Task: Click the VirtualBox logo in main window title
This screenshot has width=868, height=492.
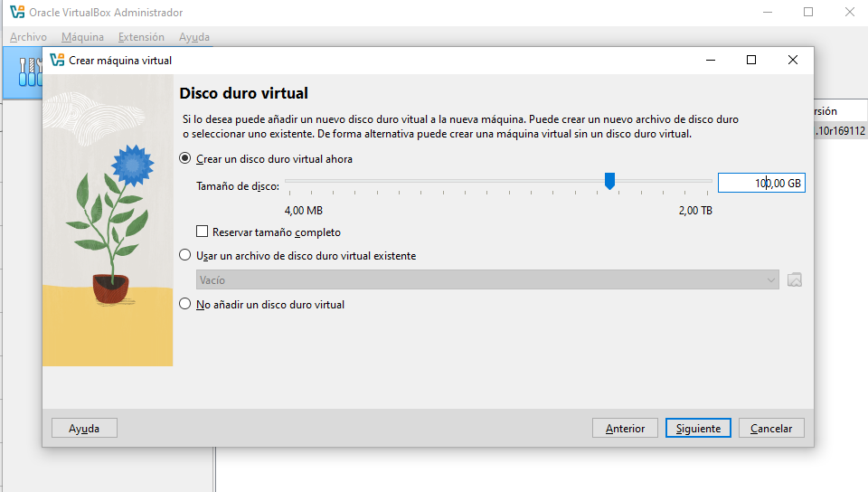Action: point(17,12)
